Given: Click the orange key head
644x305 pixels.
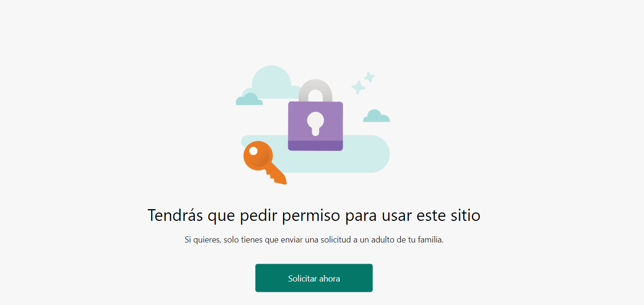Looking at the screenshot, I should pyautogui.click(x=257, y=155).
